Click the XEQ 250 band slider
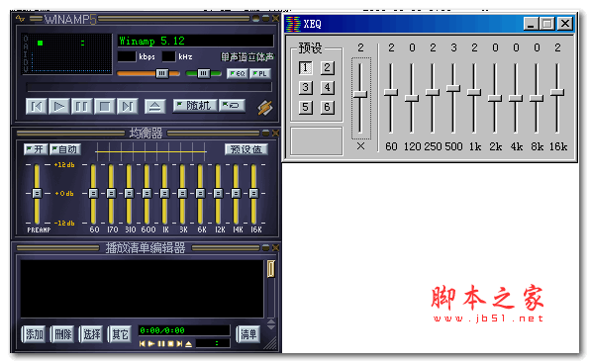Viewport: 590px width, 364px height. coord(433,92)
